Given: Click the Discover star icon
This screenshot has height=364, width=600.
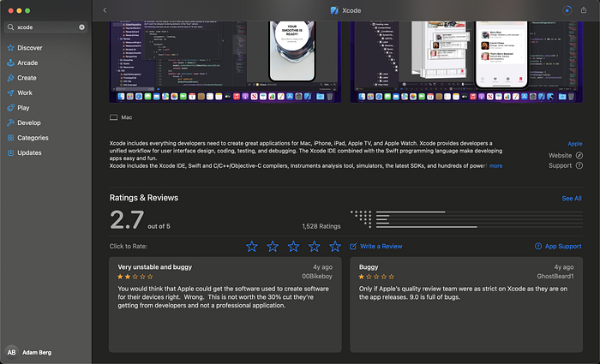Looking at the screenshot, I should click(10, 48).
